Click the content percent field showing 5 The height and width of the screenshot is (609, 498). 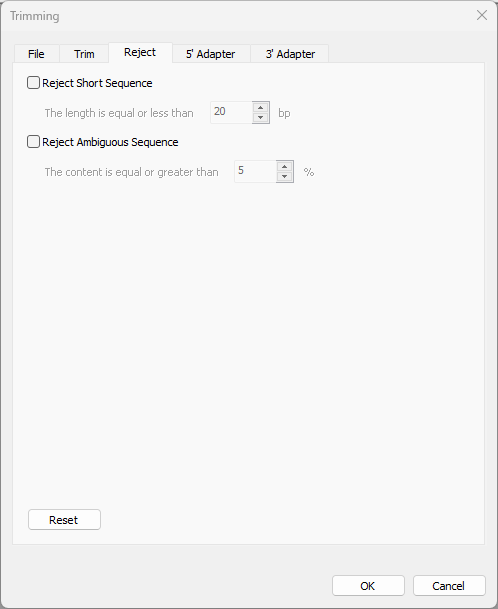click(256, 172)
